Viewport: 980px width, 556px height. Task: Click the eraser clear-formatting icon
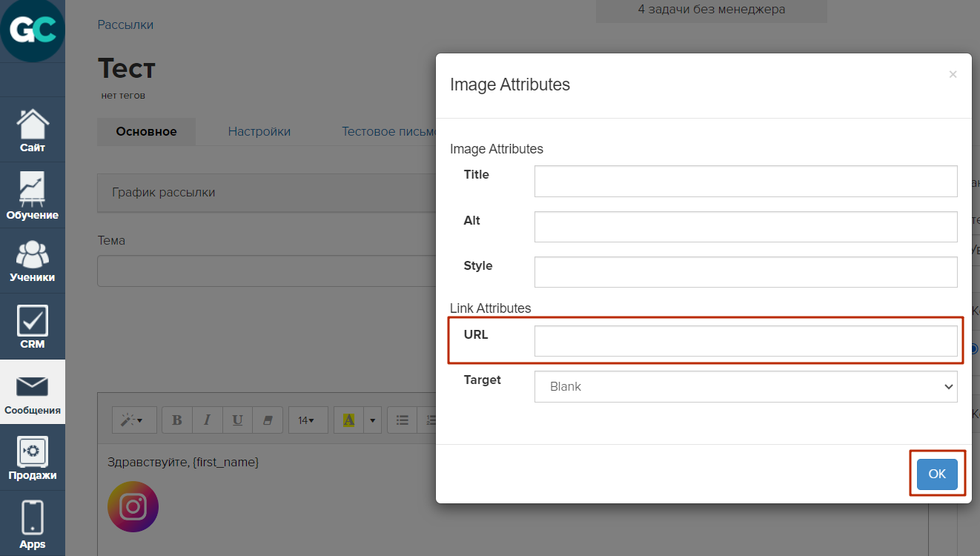268,420
